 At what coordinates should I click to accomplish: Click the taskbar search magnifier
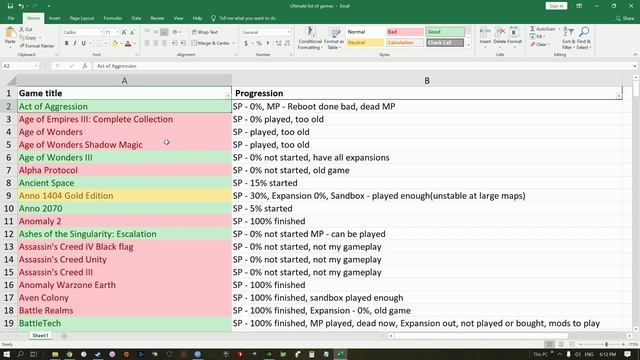(20, 354)
